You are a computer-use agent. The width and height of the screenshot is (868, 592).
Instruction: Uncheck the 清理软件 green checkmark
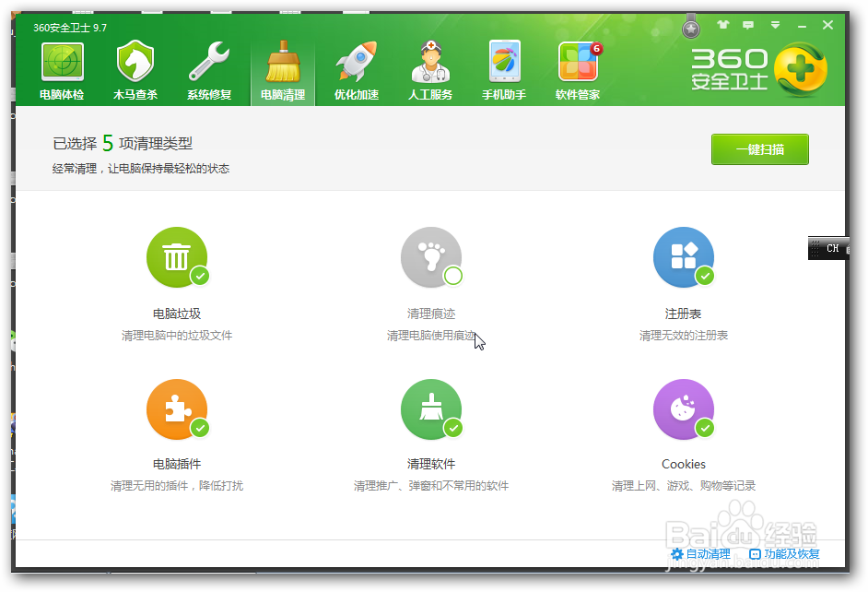click(453, 428)
